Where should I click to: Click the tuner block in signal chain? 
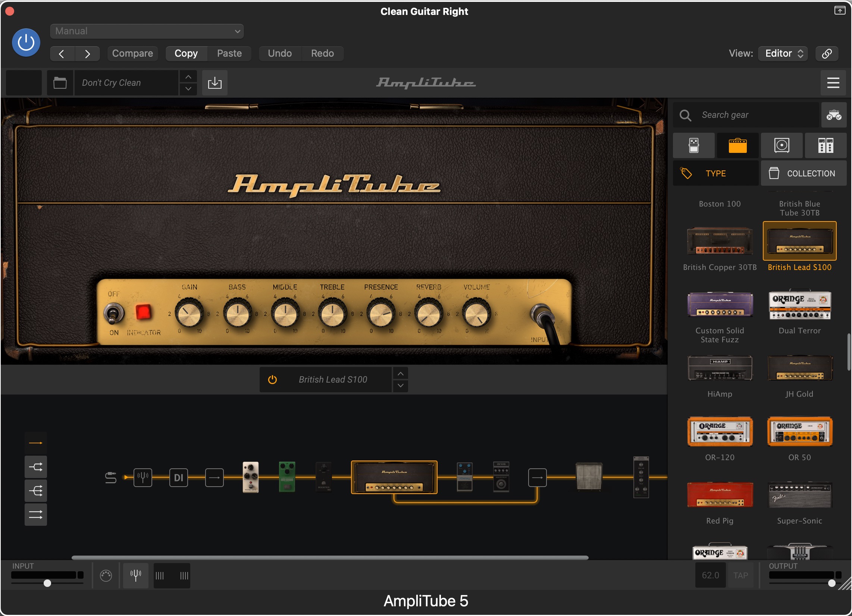143,478
